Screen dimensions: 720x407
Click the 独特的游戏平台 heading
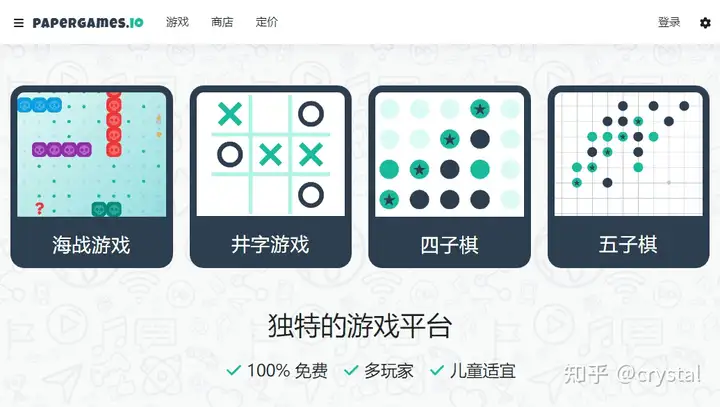pyautogui.click(x=360, y=326)
